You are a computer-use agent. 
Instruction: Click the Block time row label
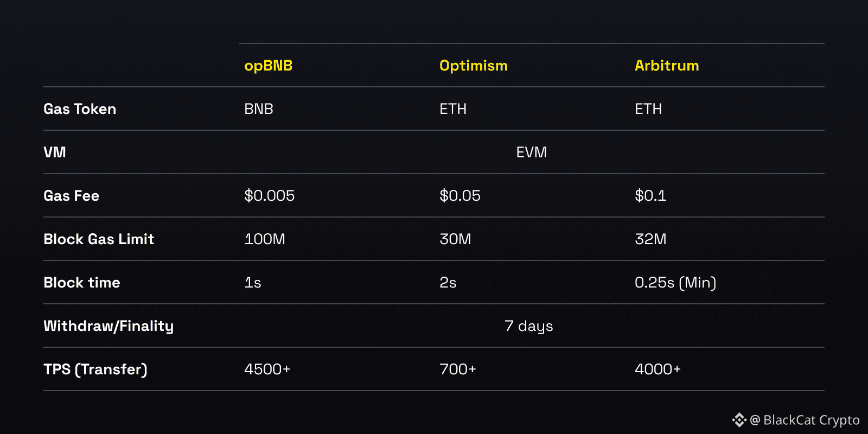click(x=82, y=283)
